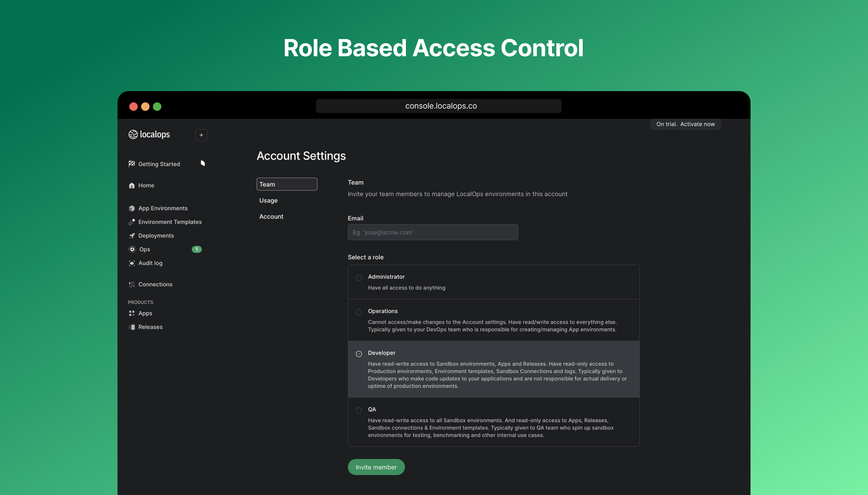Click the green maximize window button
The image size is (868, 495).
[157, 107]
